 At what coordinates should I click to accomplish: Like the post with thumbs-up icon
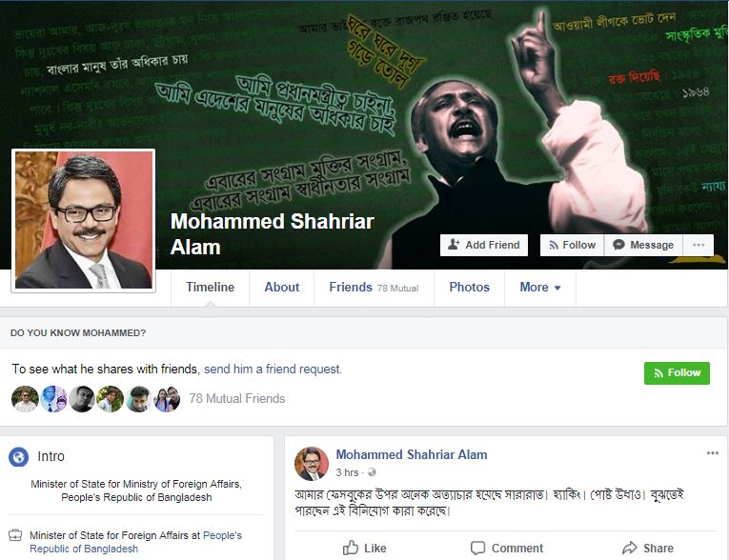[351, 548]
